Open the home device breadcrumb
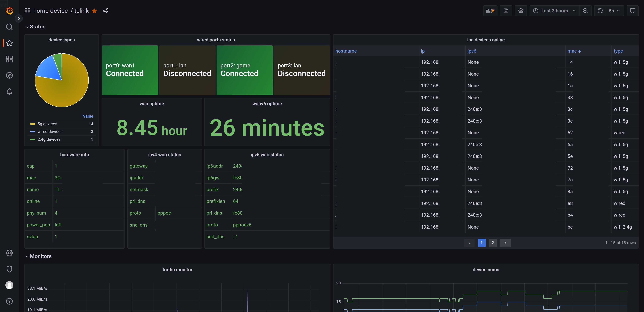The width and height of the screenshot is (644, 312). coord(50,11)
